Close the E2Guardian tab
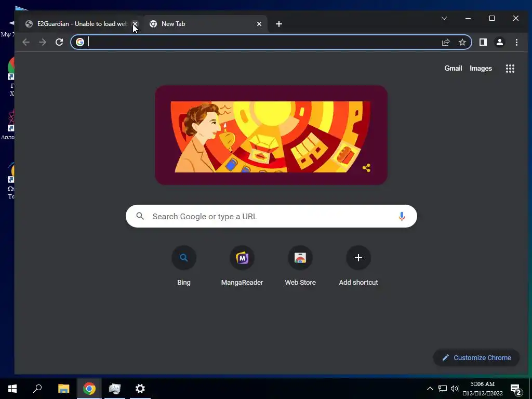The height and width of the screenshot is (399, 532). (x=135, y=24)
